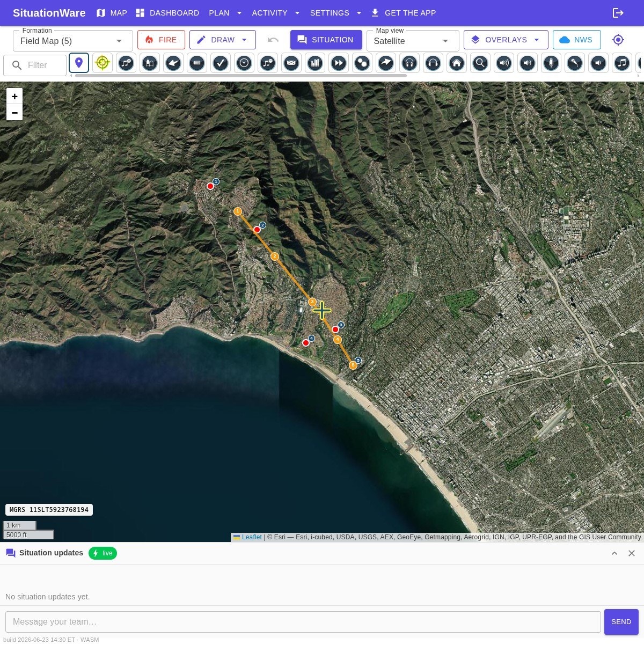Select the clock marker icon
This screenshot has width=644, height=645.
[x=244, y=63]
